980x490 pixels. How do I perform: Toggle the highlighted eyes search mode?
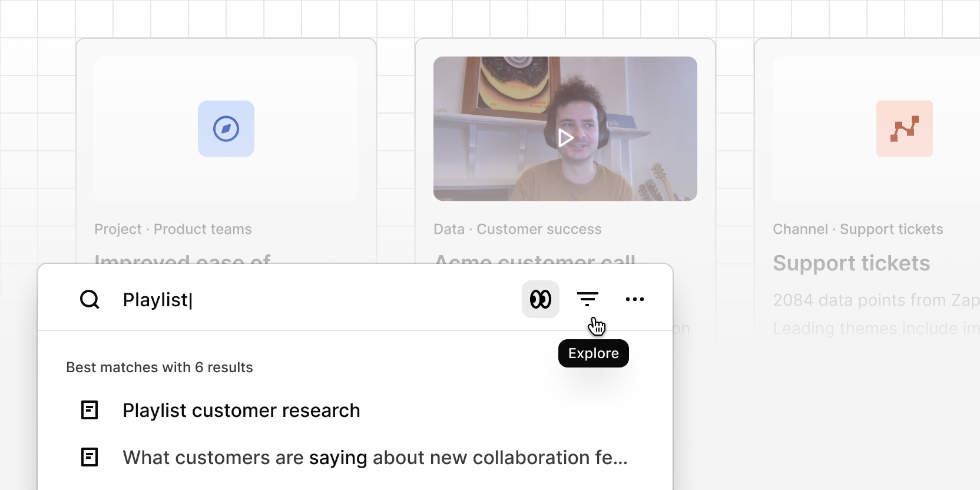click(x=540, y=299)
